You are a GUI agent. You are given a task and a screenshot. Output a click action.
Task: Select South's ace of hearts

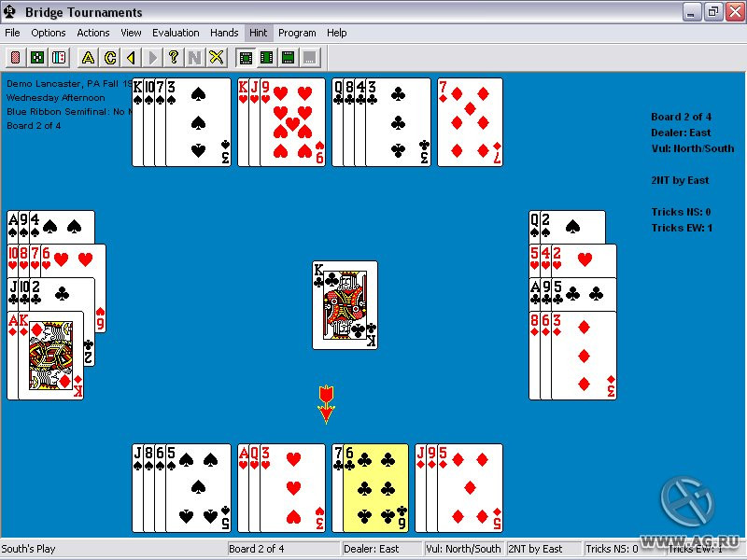pos(243,488)
